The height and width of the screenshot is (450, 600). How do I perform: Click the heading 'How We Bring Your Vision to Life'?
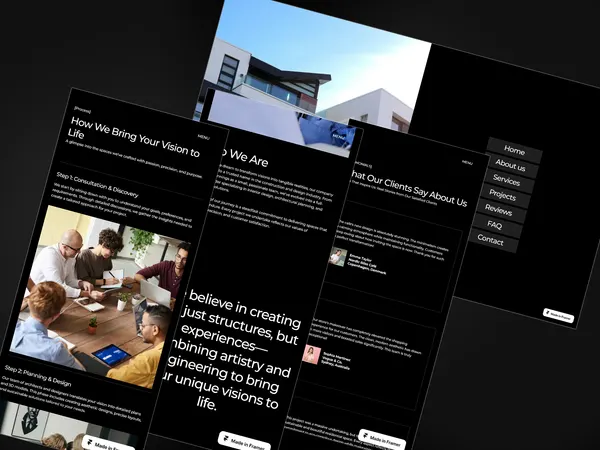click(x=134, y=139)
